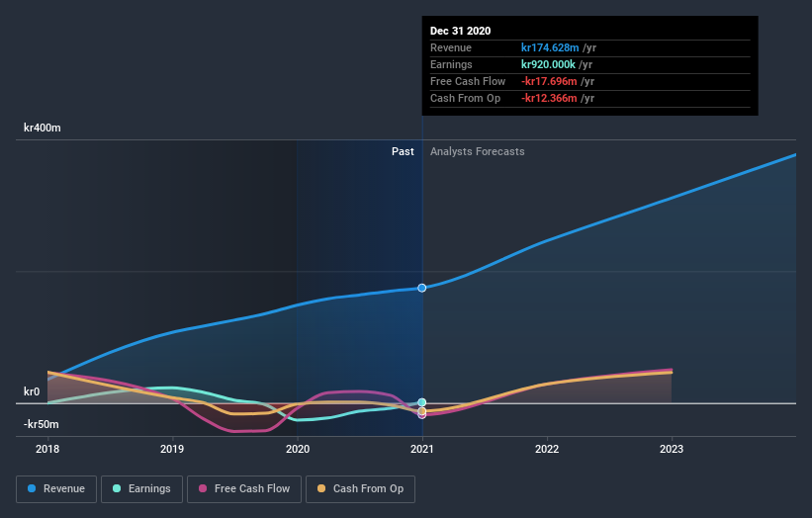Image resolution: width=812 pixels, height=518 pixels.
Task: Click the Earnings row label in tooltip
Action: (x=451, y=64)
